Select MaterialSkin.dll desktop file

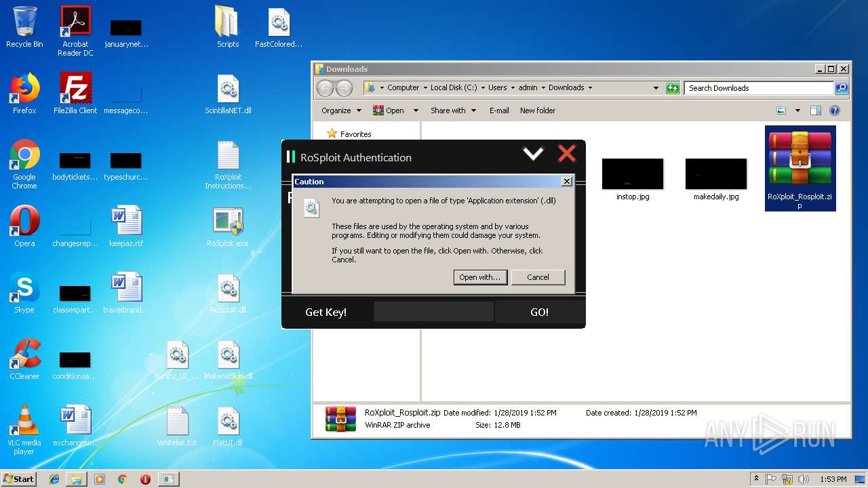click(x=228, y=359)
